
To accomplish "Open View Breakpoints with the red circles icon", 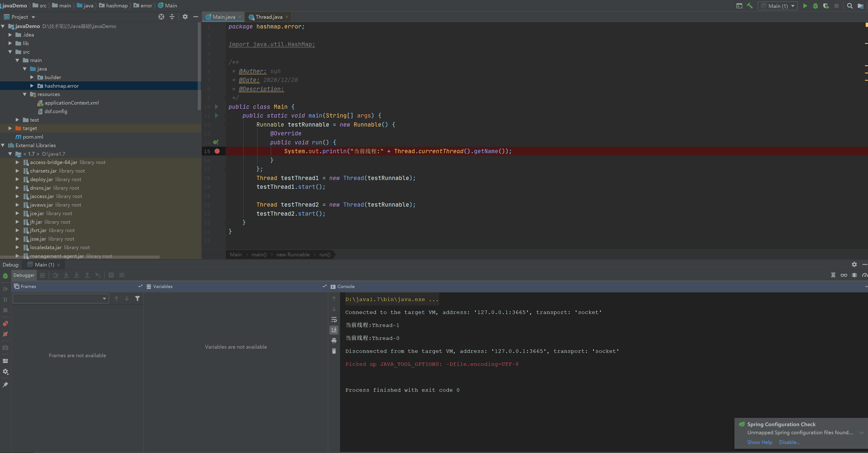I will pos(5,324).
